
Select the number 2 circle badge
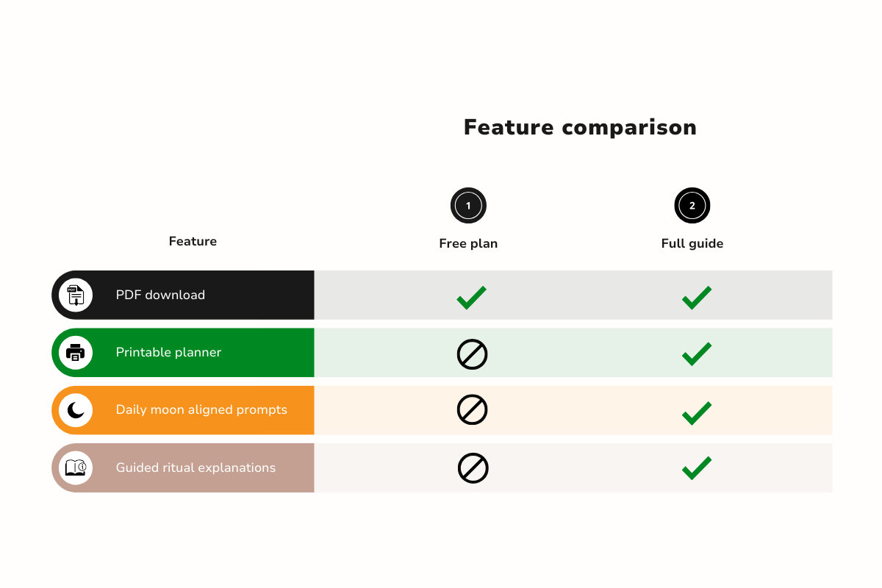[x=692, y=206]
